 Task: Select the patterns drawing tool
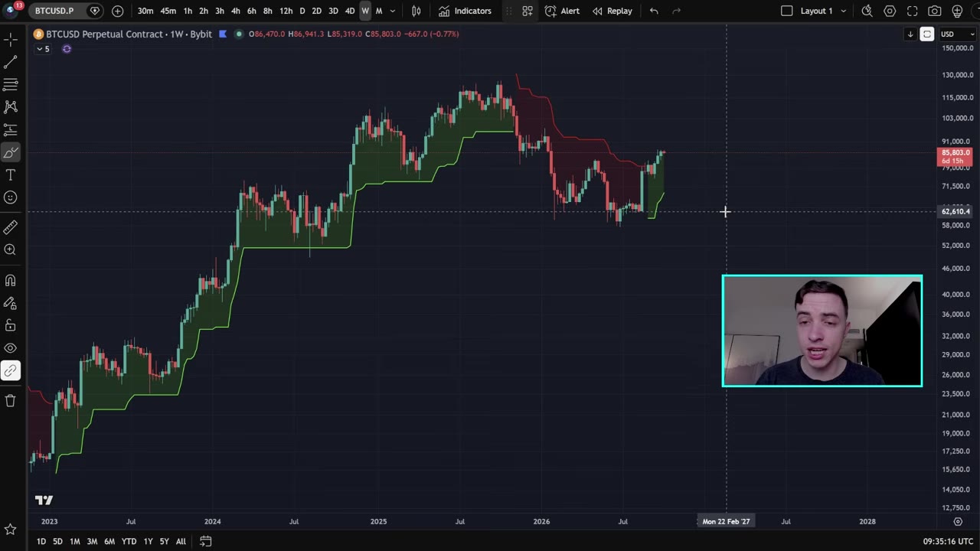[x=11, y=107]
